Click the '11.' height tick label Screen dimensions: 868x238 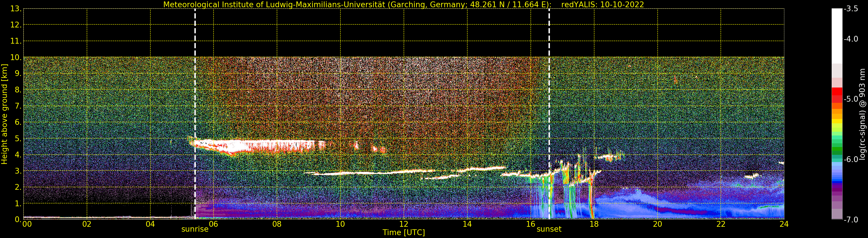(x=16, y=41)
